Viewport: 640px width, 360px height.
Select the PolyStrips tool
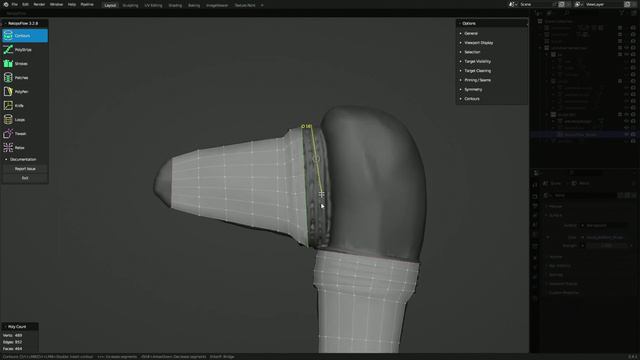(25, 49)
